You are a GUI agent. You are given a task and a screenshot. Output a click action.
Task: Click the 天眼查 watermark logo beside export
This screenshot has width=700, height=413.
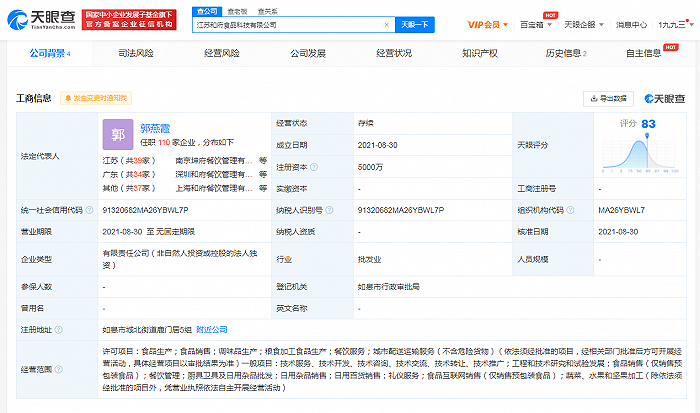(663, 98)
